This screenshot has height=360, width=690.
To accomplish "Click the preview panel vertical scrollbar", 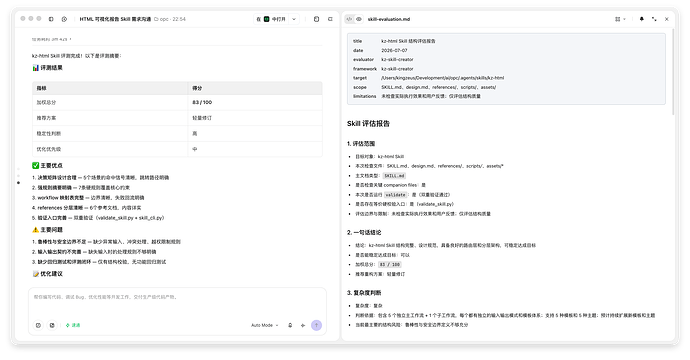I will (673, 73).
